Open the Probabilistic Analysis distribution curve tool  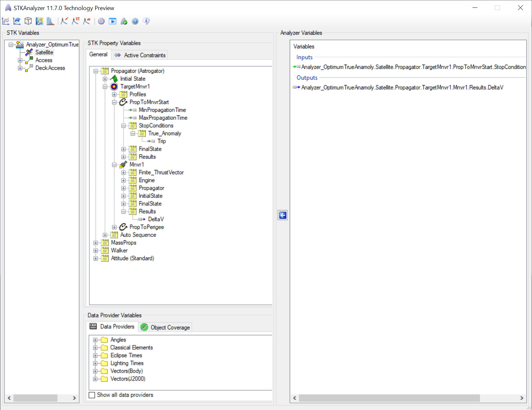pyautogui.click(x=50, y=21)
